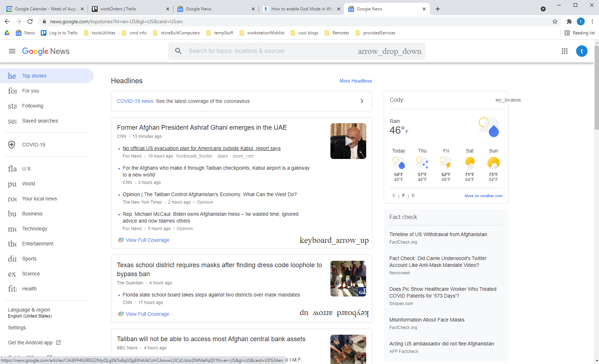Go back to the previous page

tap(7, 21)
